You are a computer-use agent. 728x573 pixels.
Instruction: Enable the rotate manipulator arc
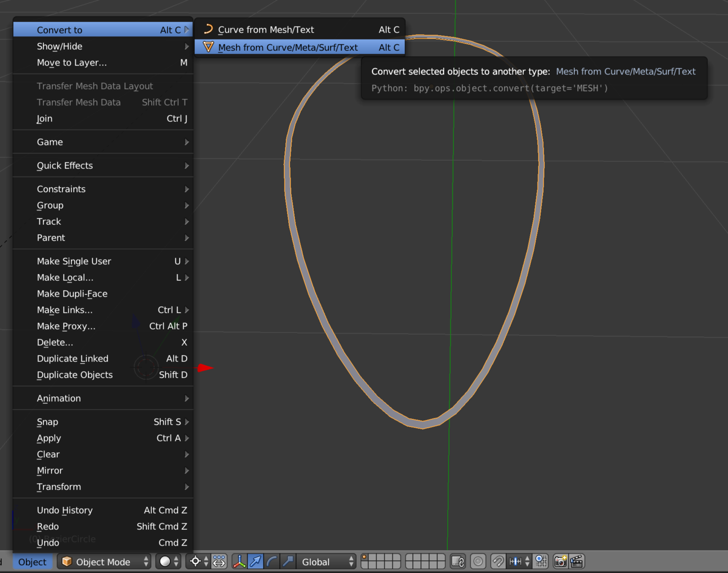pyautogui.click(x=272, y=562)
